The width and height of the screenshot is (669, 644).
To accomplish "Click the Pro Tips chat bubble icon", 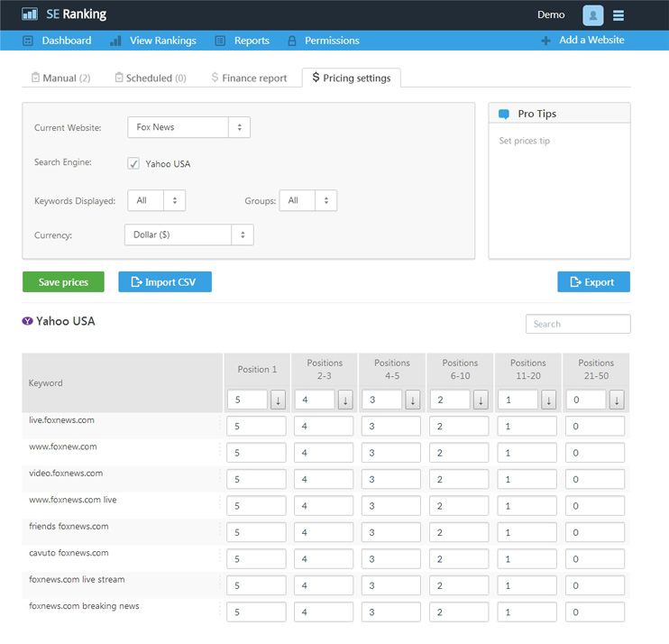I will (x=504, y=114).
